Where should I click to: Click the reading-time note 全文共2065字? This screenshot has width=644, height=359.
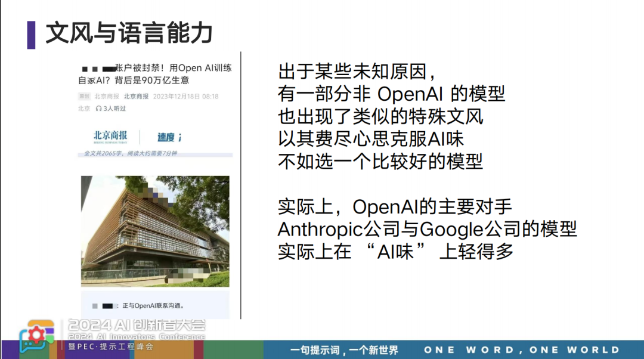tap(131, 153)
